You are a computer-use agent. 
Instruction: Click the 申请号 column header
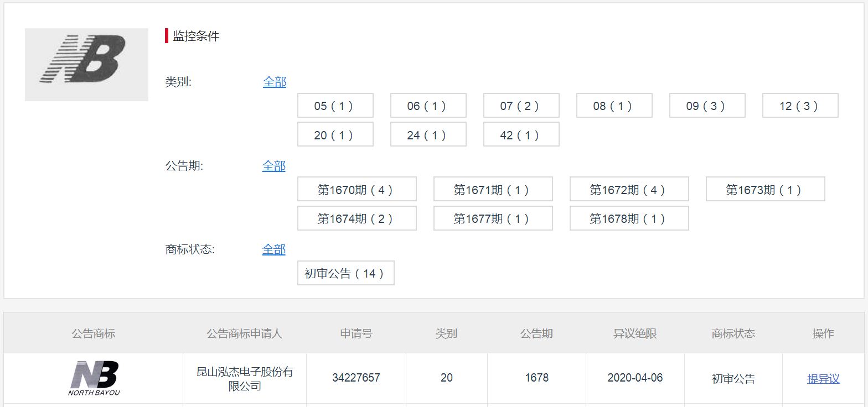(356, 333)
